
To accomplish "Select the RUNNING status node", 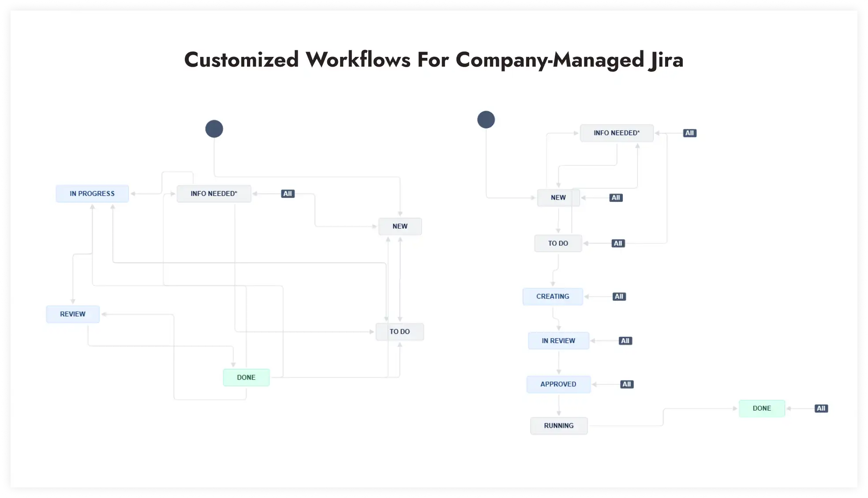I will tap(559, 426).
